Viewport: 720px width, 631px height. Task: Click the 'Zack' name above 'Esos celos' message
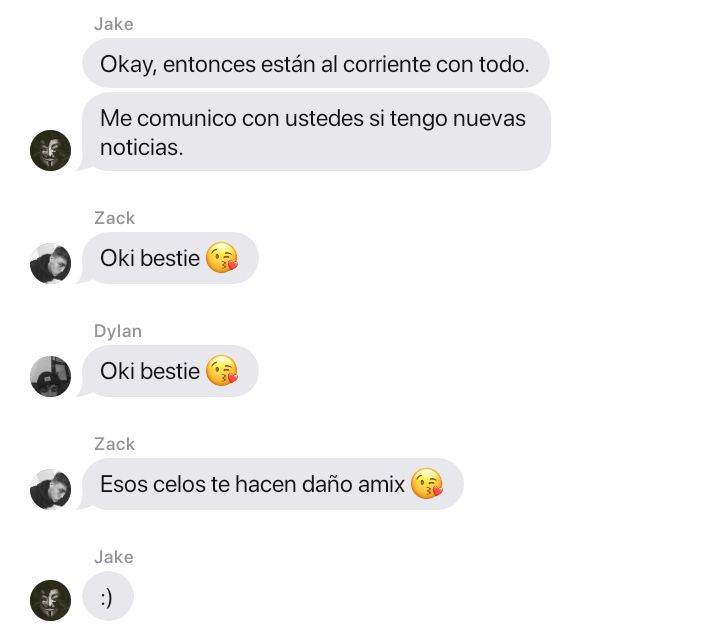click(115, 444)
